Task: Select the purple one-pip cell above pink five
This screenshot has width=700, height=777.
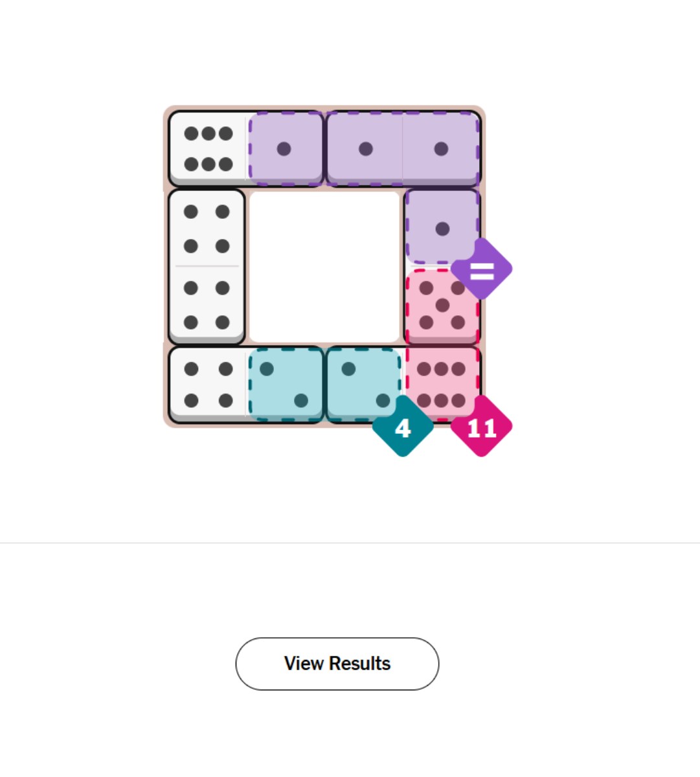Action: [x=442, y=227]
